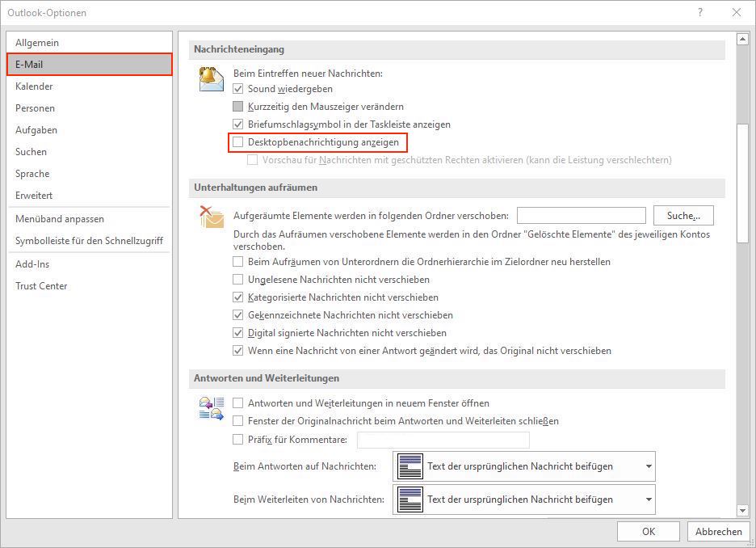This screenshot has height=548, width=756.
Task: Uncheck 'Briefumschlagsymbol in der Taskleiste anzeigen'
Action: 237,124
